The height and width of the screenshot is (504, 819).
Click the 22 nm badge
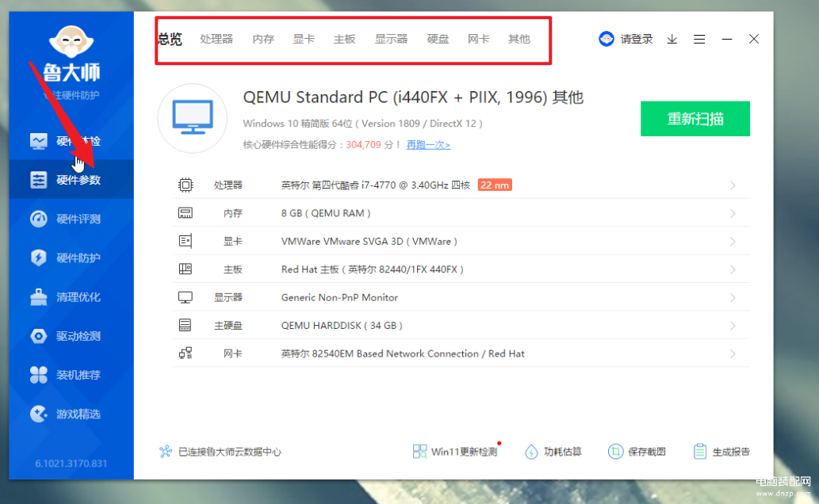click(495, 185)
